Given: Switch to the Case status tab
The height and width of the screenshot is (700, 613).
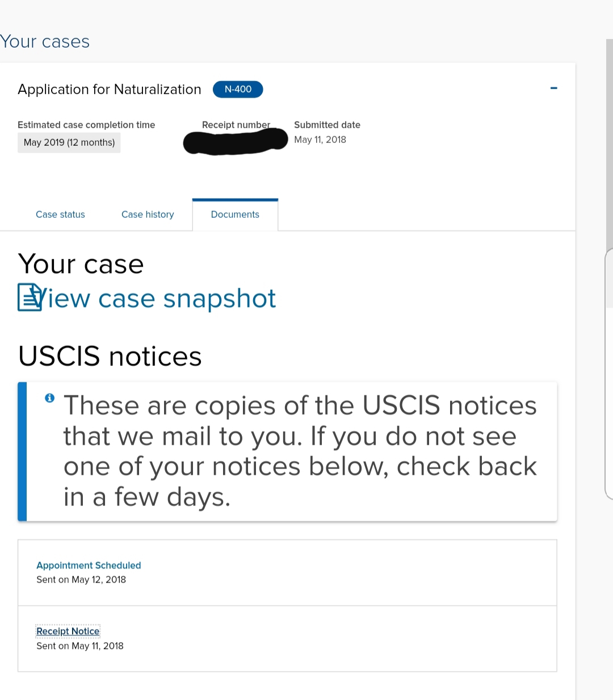Looking at the screenshot, I should click(60, 214).
